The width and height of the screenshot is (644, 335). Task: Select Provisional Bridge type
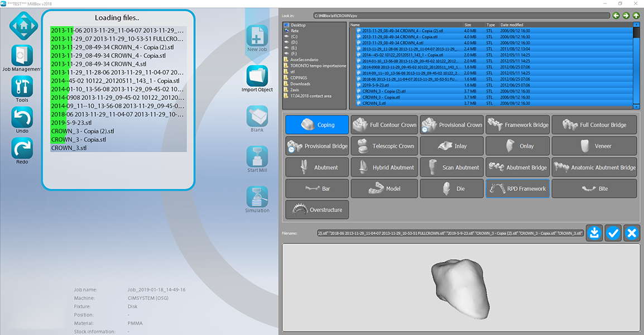coord(317,146)
